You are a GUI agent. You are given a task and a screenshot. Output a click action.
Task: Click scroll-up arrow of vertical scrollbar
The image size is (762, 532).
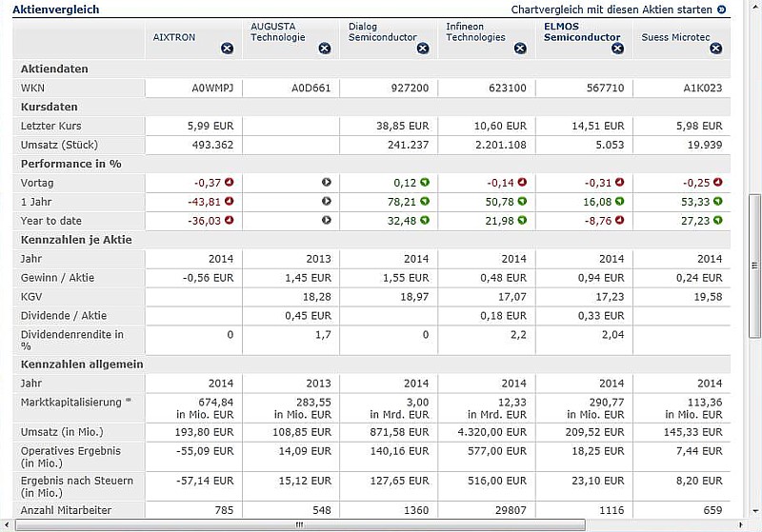(754, 6)
